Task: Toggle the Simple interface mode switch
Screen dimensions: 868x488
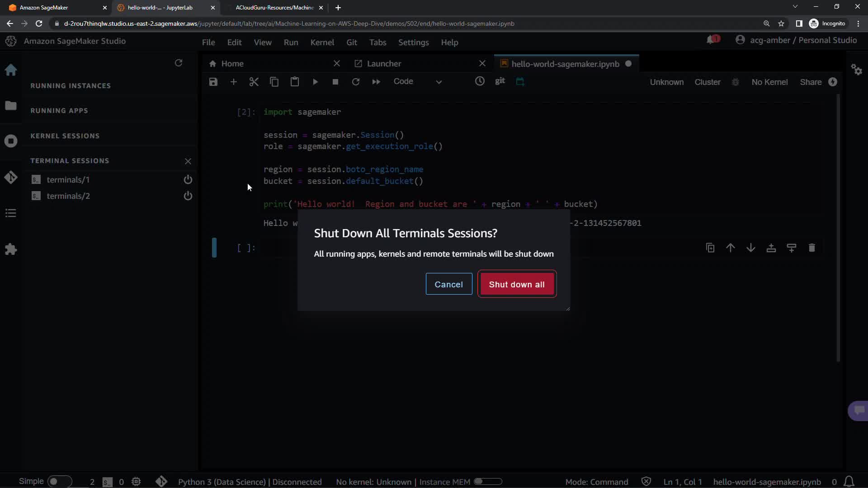Action: [x=59, y=481]
